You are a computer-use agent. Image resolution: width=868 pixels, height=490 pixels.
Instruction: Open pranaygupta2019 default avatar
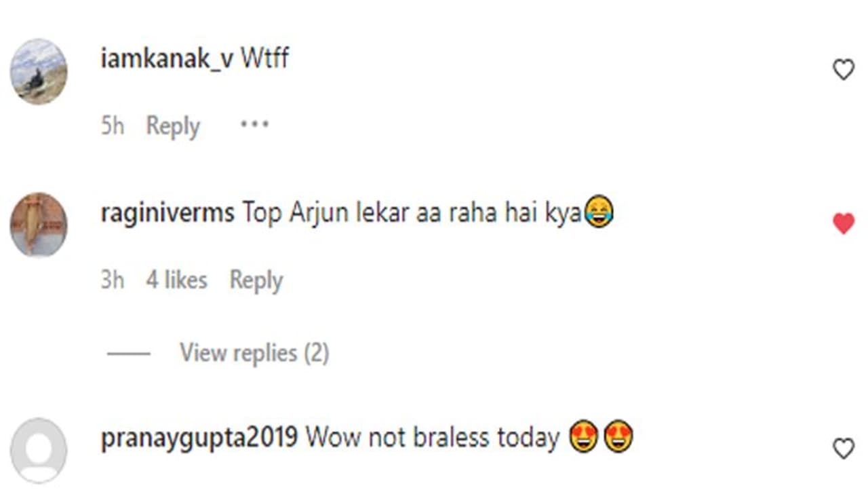point(39,451)
